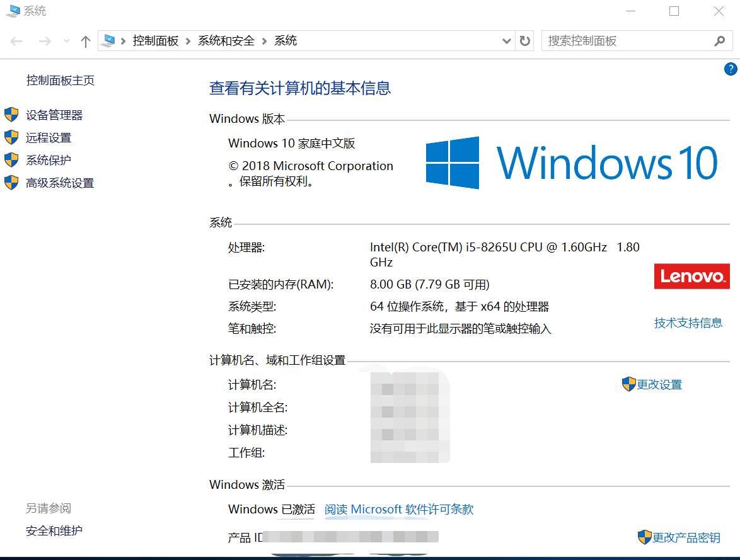The width and height of the screenshot is (740, 560).
Task: Open 远程设置
Action: pos(49,138)
